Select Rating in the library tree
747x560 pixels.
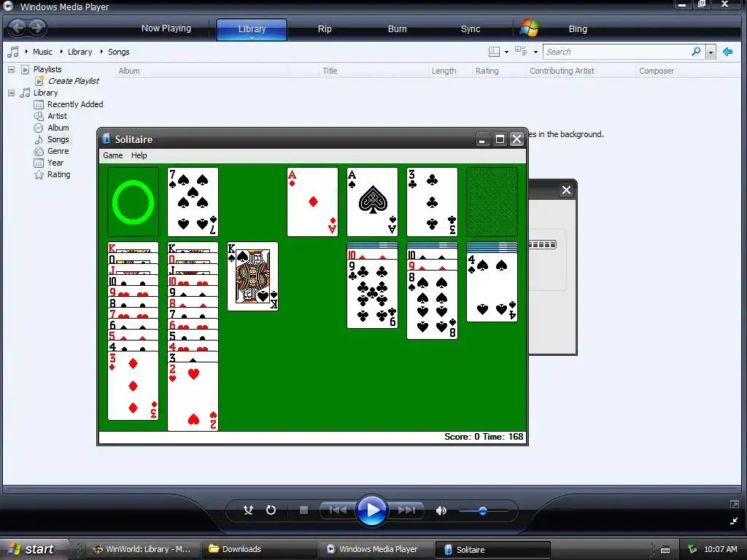(x=58, y=175)
